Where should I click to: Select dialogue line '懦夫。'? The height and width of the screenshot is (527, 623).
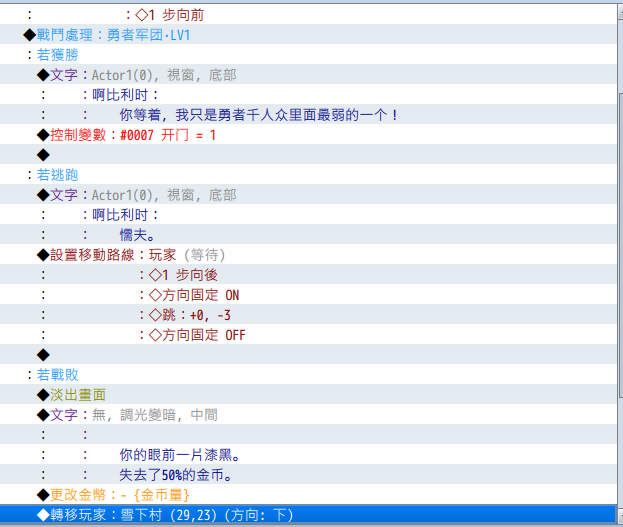pyautogui.click(x=308, y=234)
